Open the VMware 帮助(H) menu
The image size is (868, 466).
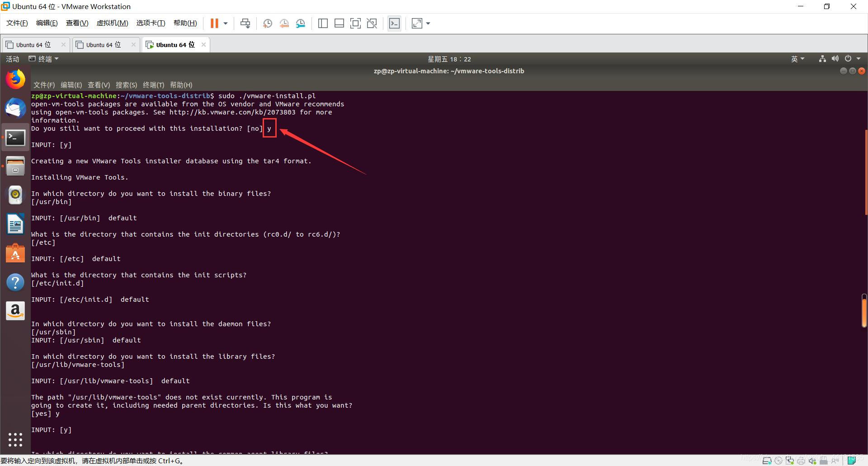[185, 23]
